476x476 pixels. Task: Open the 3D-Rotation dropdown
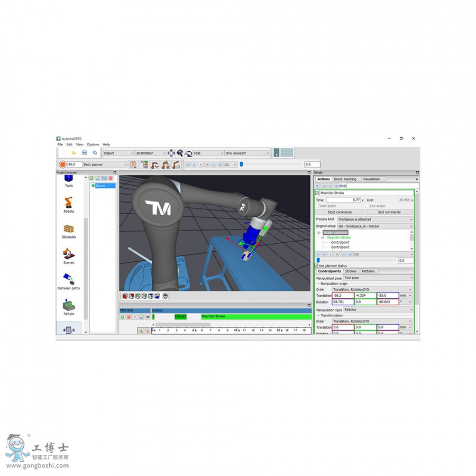coord(151,153)
